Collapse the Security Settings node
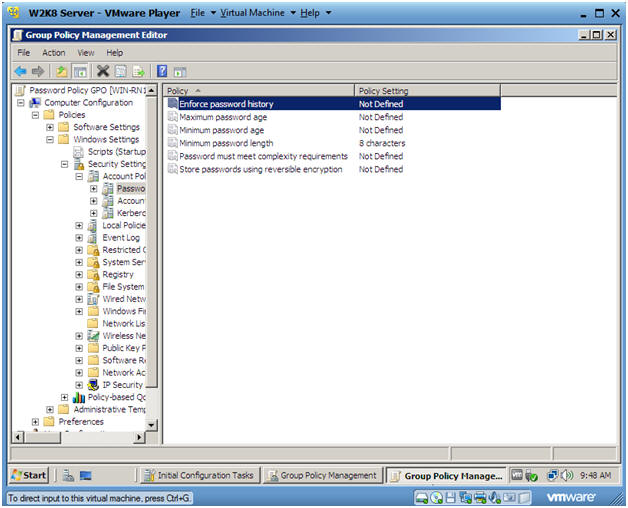The image size is (628, 508). [x=64, y=164]
